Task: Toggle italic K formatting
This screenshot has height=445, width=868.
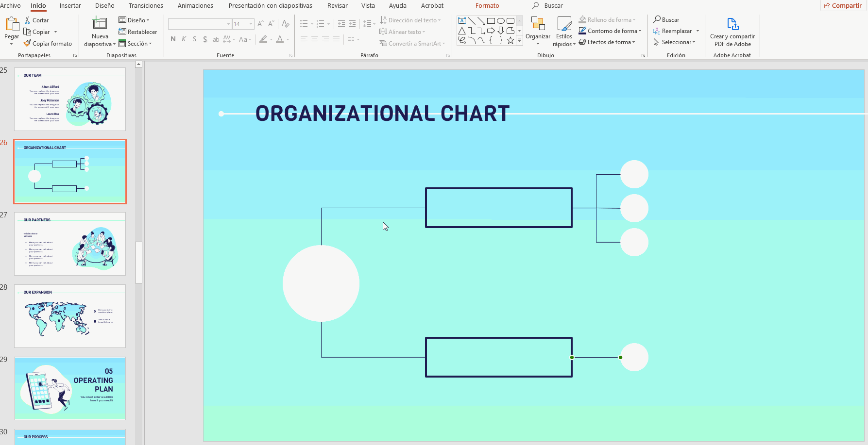Action: tap(184, 39)
